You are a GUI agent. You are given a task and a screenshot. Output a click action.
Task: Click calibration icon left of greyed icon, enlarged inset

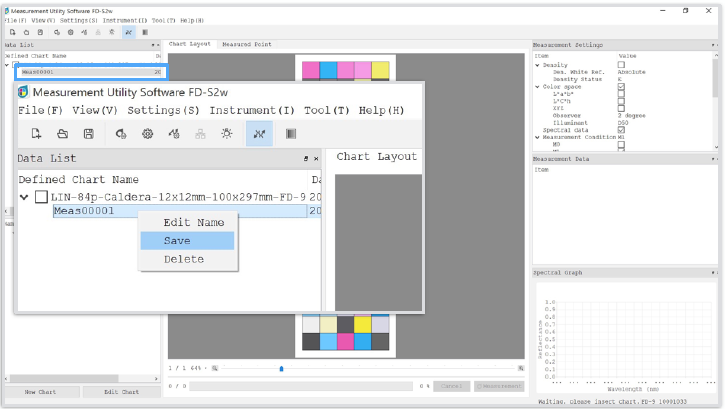click(174, 134)
